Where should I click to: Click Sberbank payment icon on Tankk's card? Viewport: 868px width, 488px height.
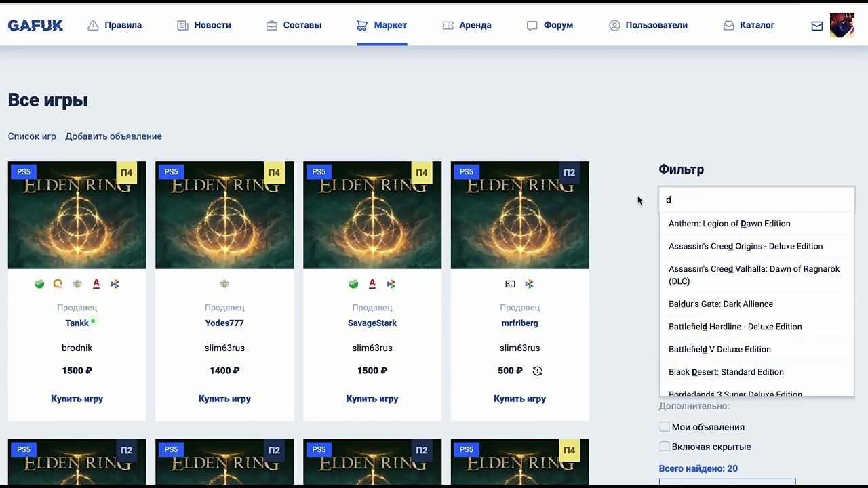[39, 284]
